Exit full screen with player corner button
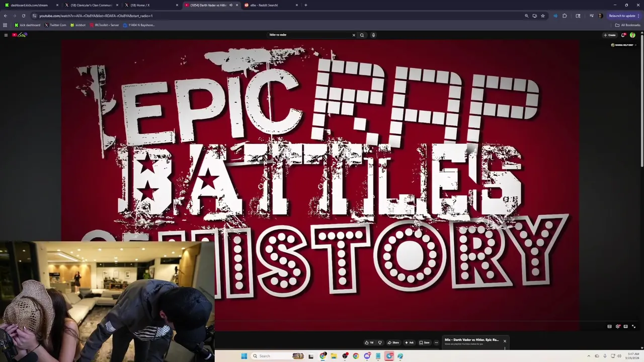Viewport: 644px width, 362px height. tap(633, 326)
